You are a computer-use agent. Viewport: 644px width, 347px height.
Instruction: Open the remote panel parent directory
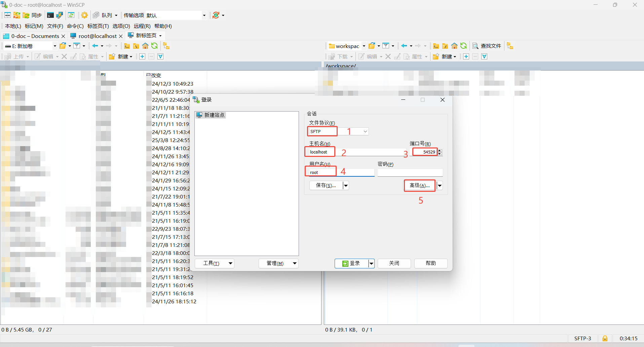pos(436,46)
